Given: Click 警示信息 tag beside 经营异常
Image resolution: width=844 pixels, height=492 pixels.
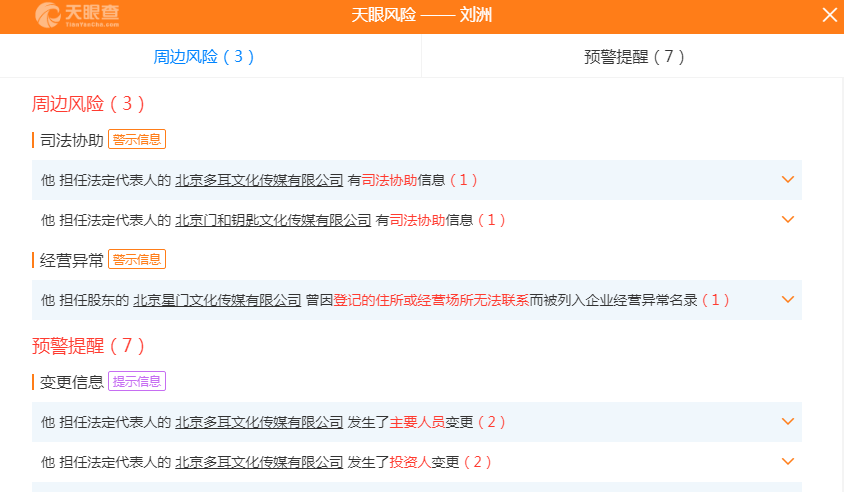Looking at the screenshot, I should click(x=137, y=259).
